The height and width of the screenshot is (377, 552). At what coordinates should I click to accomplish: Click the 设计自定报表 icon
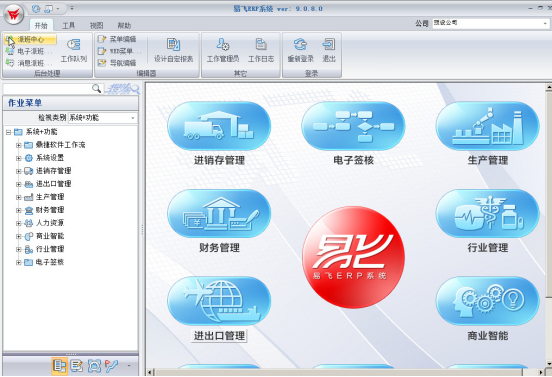[173, 45]
